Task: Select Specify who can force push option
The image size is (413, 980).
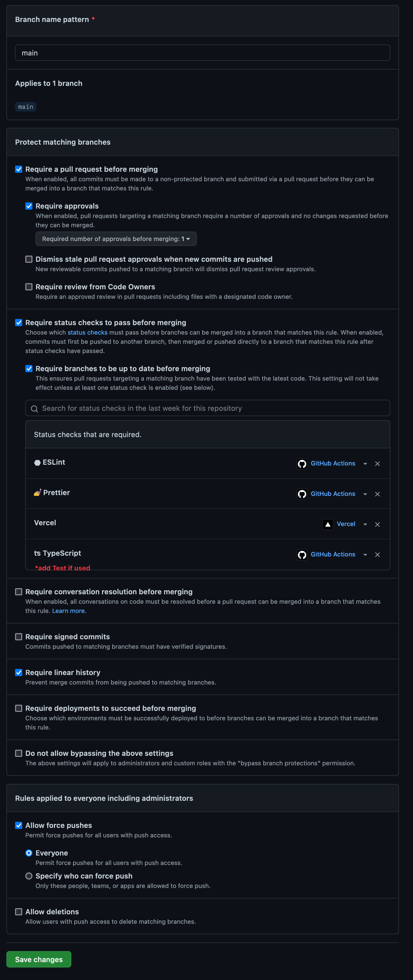Action: click(x=29, y=876)
